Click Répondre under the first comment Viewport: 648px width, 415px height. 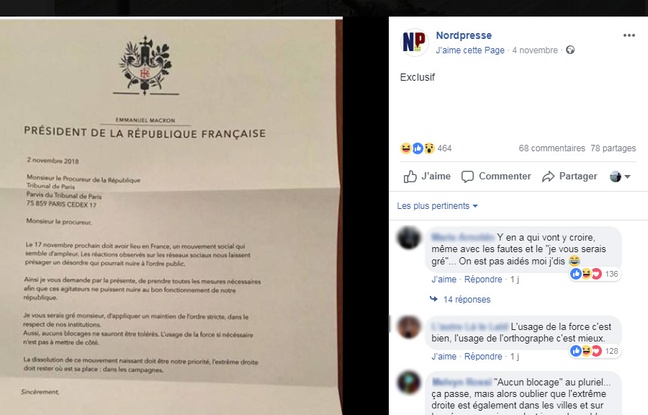tap(483, 279)
